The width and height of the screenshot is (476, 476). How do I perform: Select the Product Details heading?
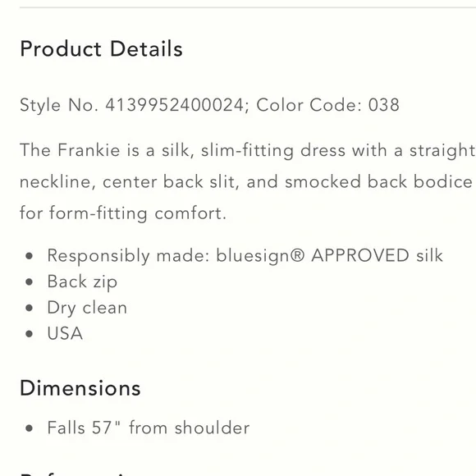[101, 48]
